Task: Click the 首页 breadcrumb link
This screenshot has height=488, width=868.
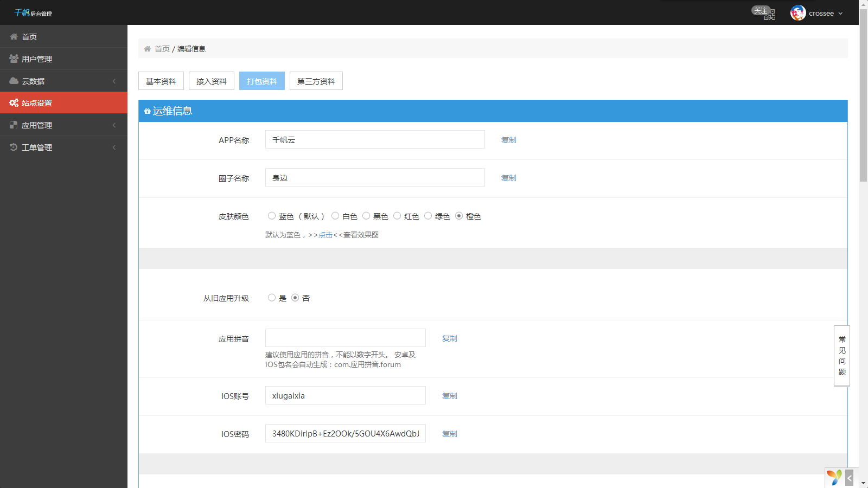Action: [x=162, y=49]
